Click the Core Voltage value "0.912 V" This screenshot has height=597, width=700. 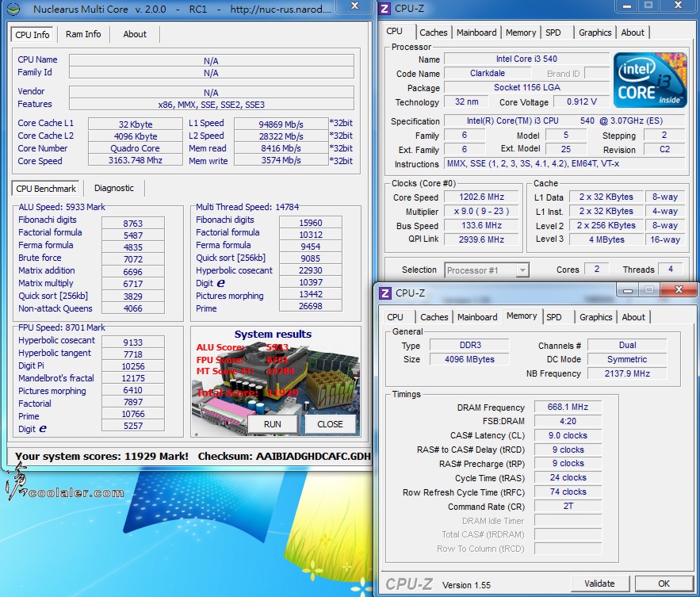click(582, 101)
